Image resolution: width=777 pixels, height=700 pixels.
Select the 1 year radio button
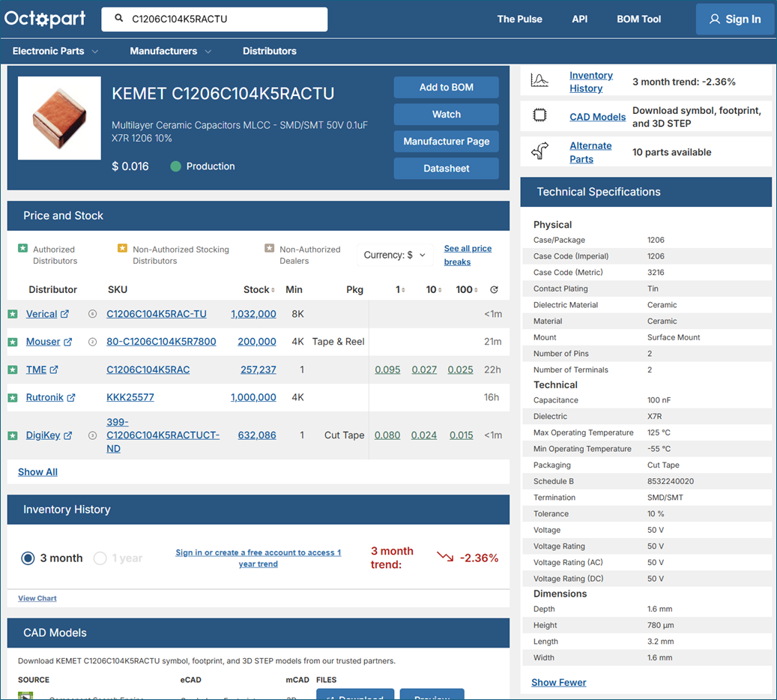tap(100, 558)
